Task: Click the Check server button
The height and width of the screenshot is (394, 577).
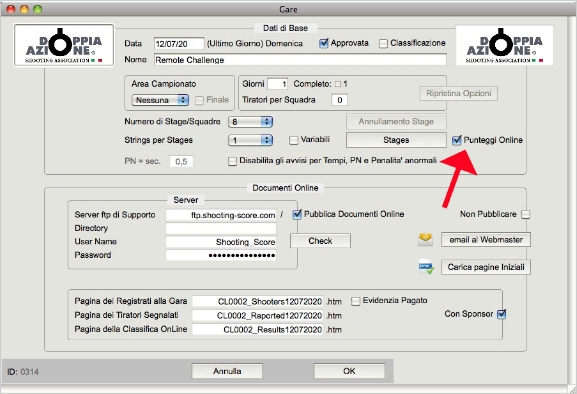Action: [320, 241]
